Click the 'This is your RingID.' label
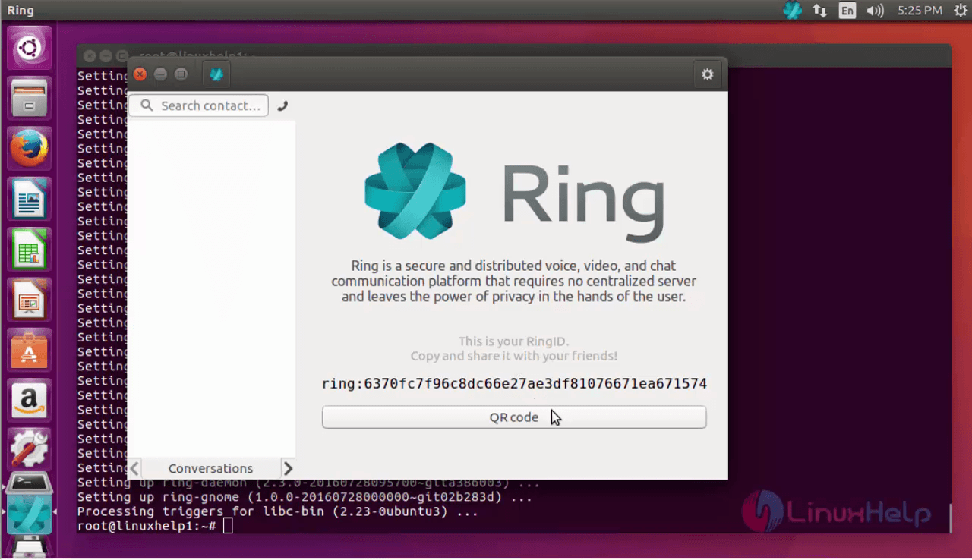The image size is (972, 560). tap(513, 341)
